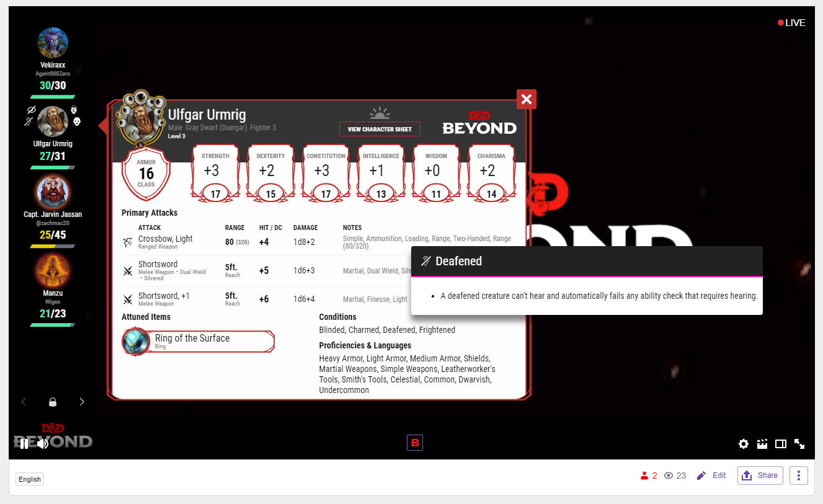The height and width of the screenshot is (504, 823).
Task: Select Ulfgar Urmrig portrait in party list
Action: pyautogui.click(x=53, y=122)
